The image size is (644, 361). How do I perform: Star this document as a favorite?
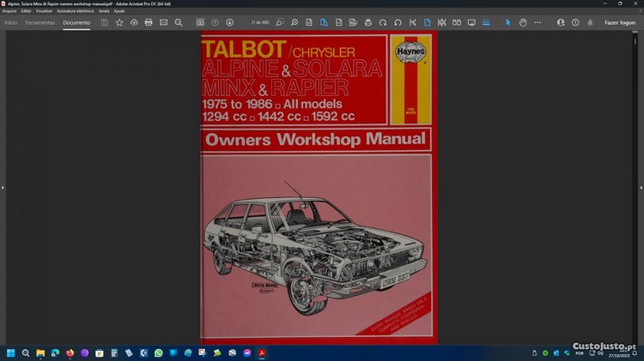(x=119, y=22)
